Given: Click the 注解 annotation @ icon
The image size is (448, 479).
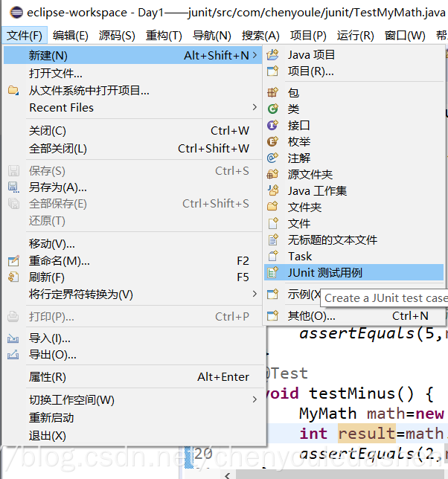Looking at the screenshot, I should (x=272, y=158).
